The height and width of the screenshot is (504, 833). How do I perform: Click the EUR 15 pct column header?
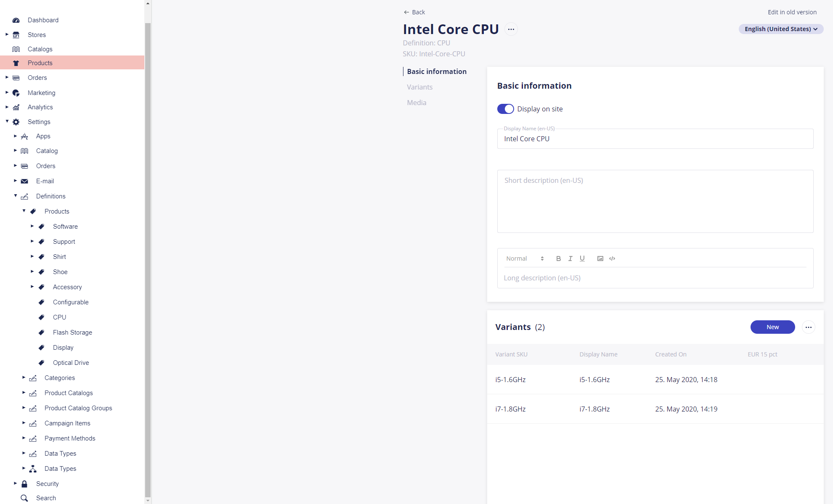(x=762, y=354)
